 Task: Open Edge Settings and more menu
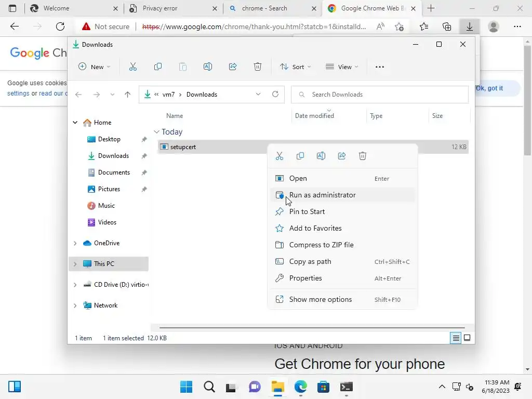[517, 26]
